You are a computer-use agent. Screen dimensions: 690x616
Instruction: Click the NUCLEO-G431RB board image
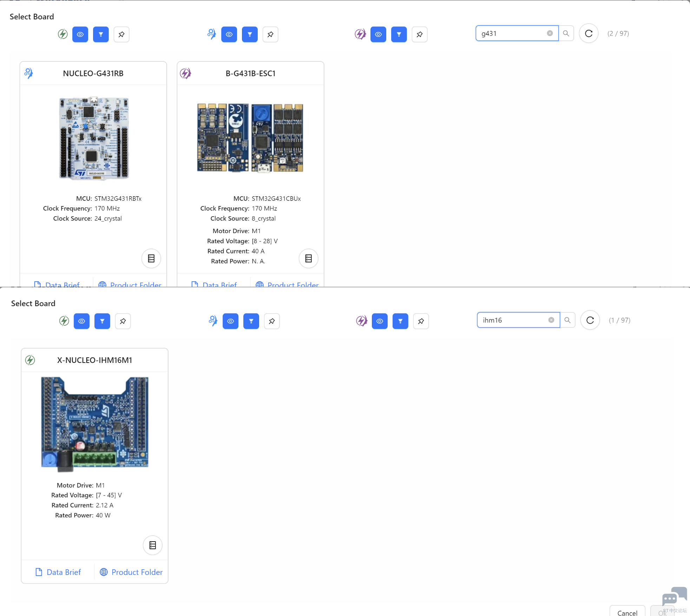pos(94,138)
